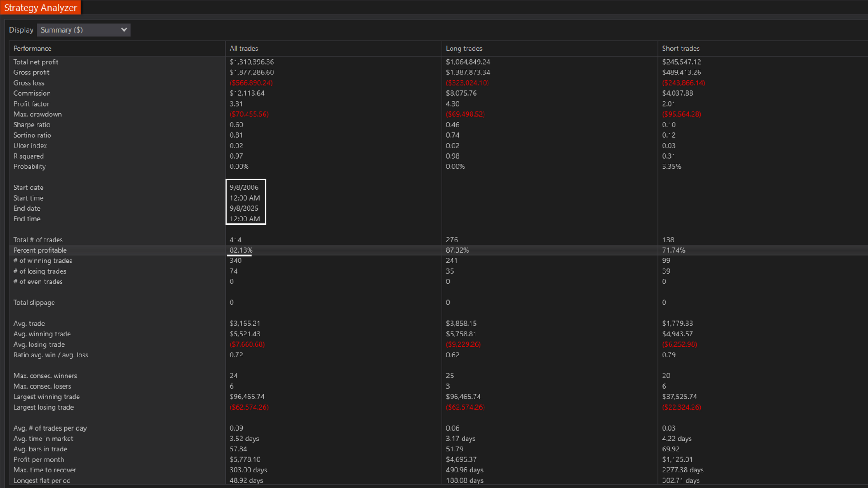Click the Long trades profit factor 4.30
Viewport: 868px width, 488px height.
tap(452, 104)
